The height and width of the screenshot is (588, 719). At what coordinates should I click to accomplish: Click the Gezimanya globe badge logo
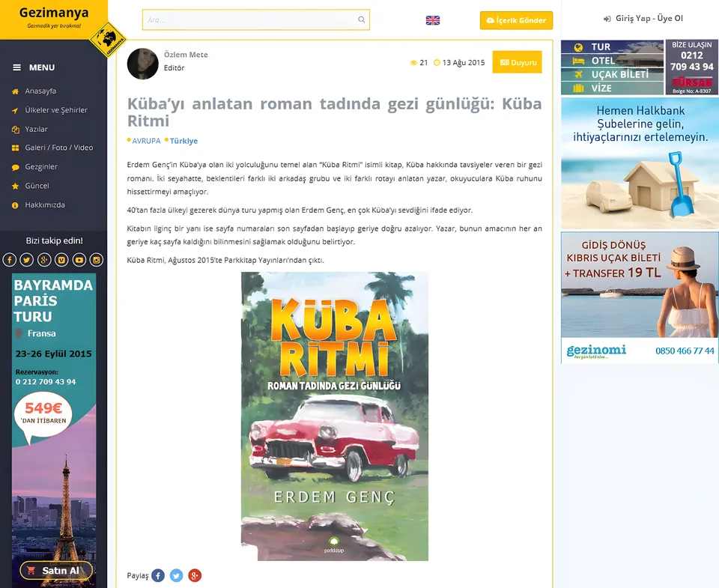coord(108,40)
